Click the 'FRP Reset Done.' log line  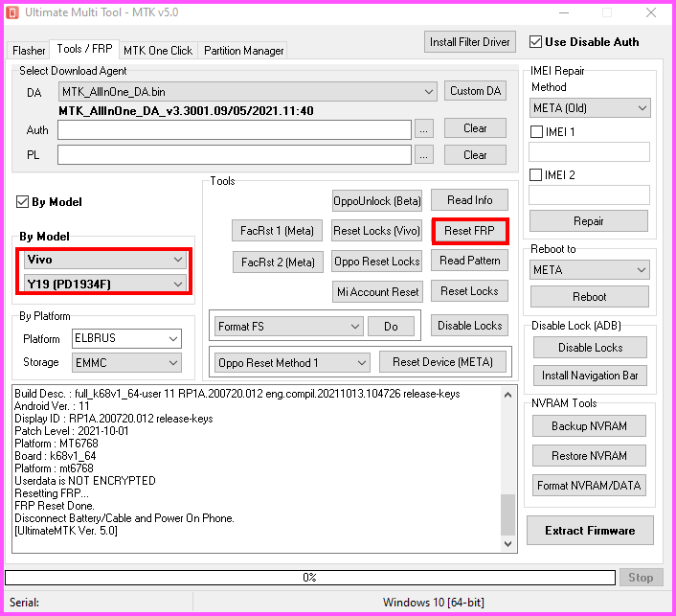click(55, 505)
